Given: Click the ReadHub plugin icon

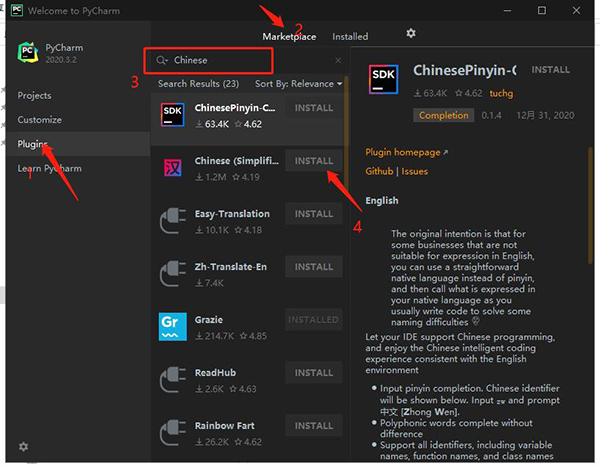Looking at the screenshot, I should pos(173,380).
